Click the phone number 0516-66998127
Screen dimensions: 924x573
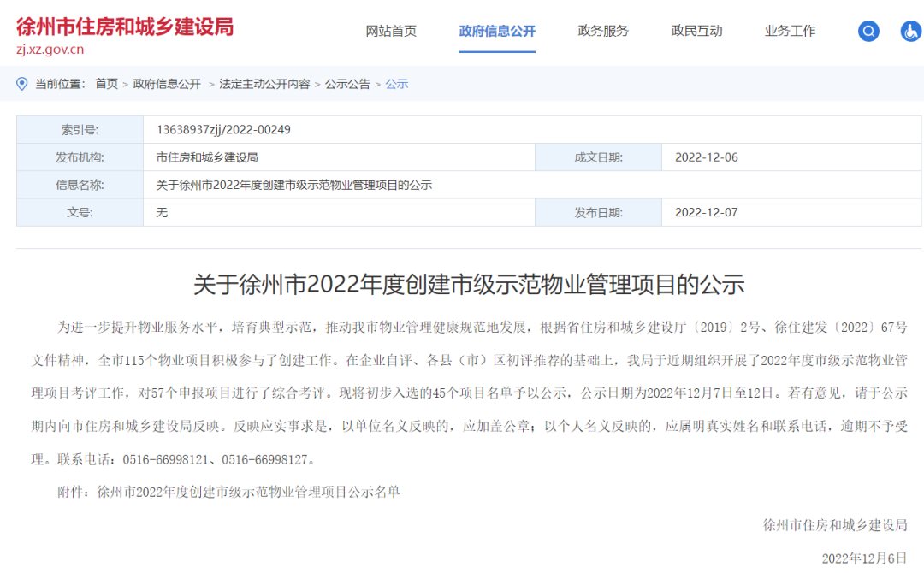pos(264,459)
